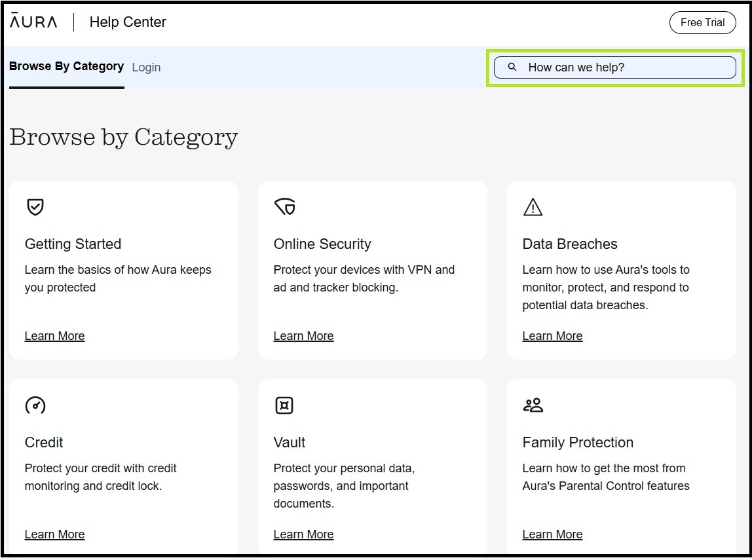
Task: Click the Credit gauge icon
Action: (x=35, y=405)
